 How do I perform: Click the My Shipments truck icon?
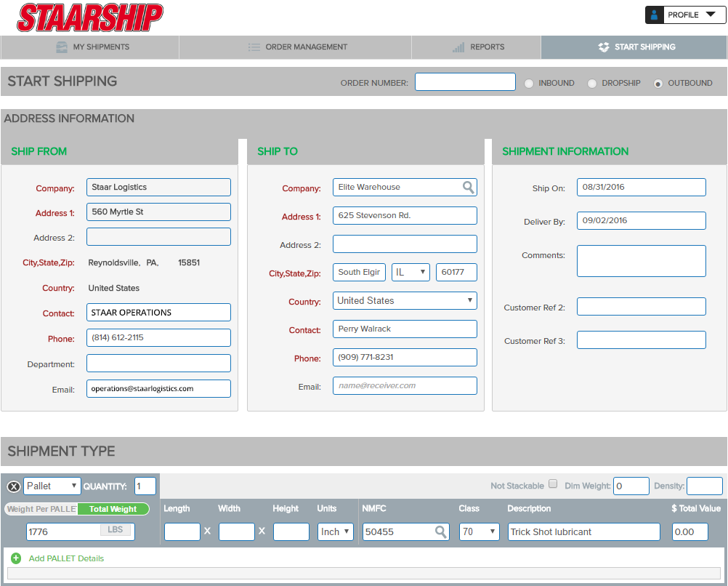62,47
